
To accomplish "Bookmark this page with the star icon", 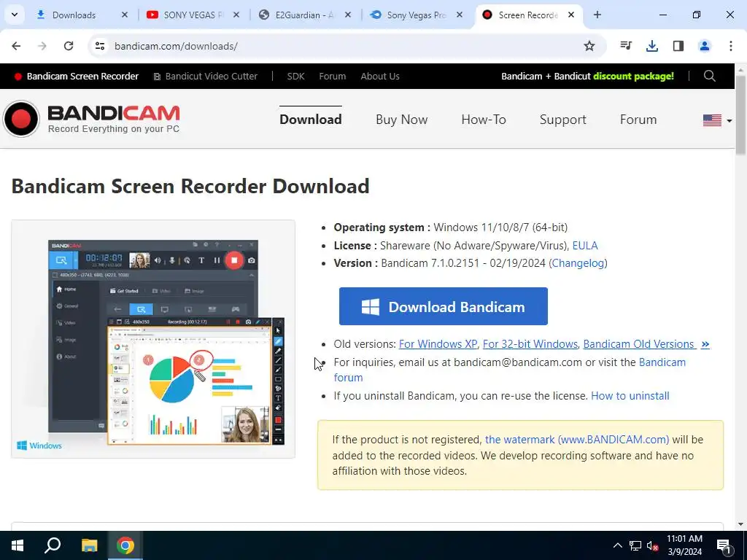I will pos(589,46).
